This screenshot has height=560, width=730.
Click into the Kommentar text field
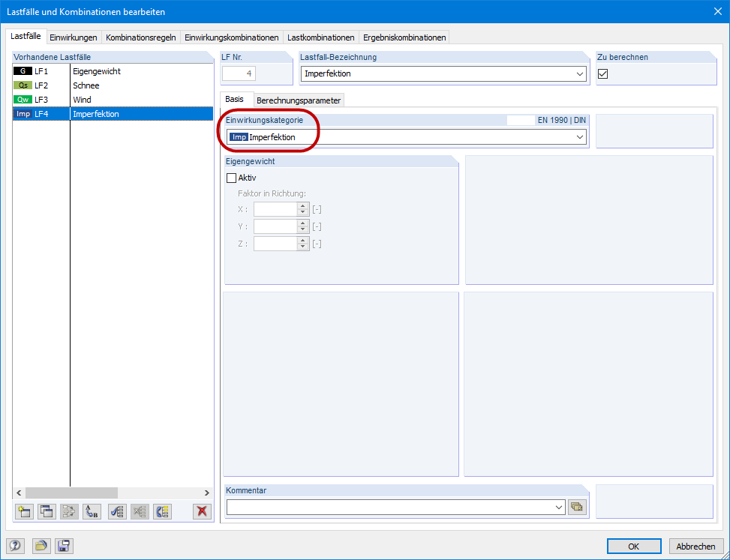[390, 508]
